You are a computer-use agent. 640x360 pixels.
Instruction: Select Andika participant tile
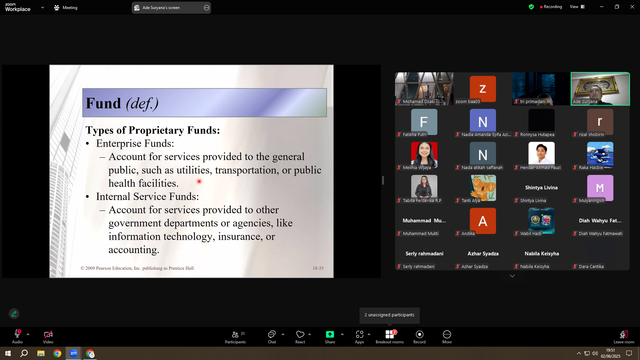coord(483,221)
